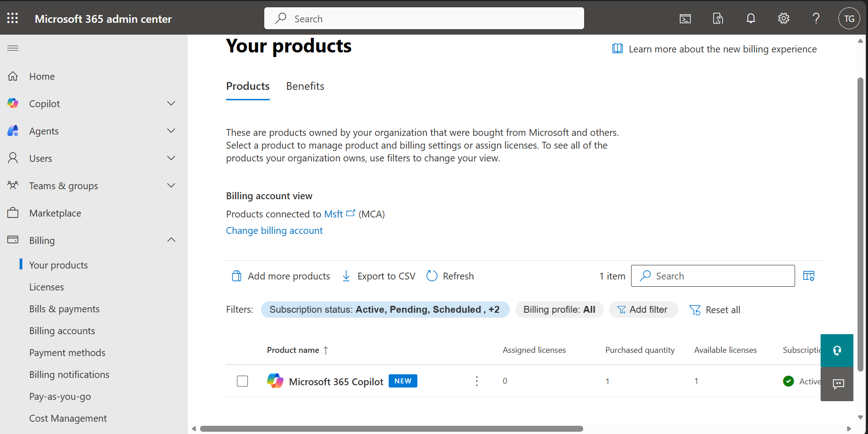Click the Purchased quantity column header
The image size is (868, 434).
coord(640,350)
